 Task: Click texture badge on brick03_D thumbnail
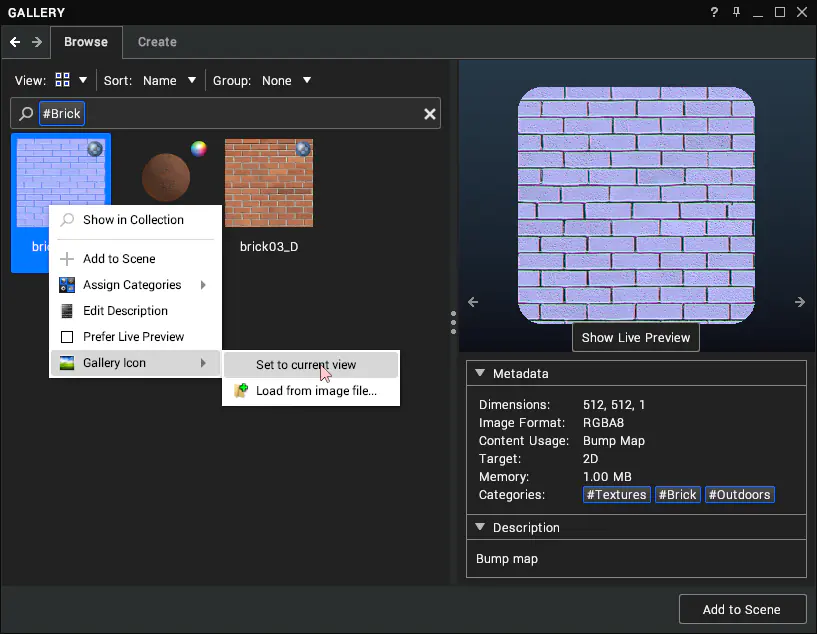pyautogui.click(x=303, y=149)
